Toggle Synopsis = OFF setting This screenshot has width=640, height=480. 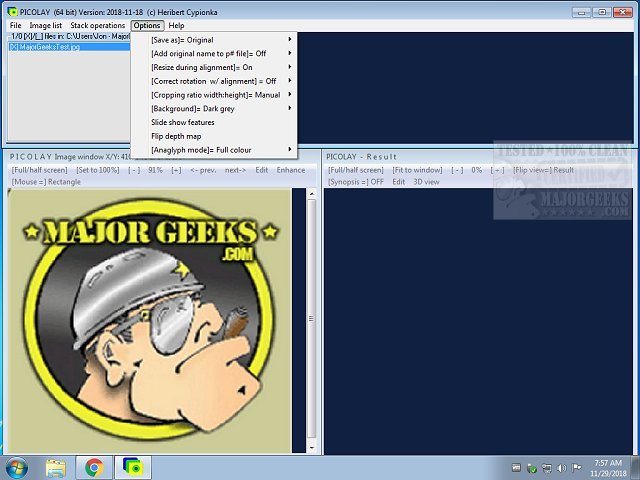coord(356,182)
